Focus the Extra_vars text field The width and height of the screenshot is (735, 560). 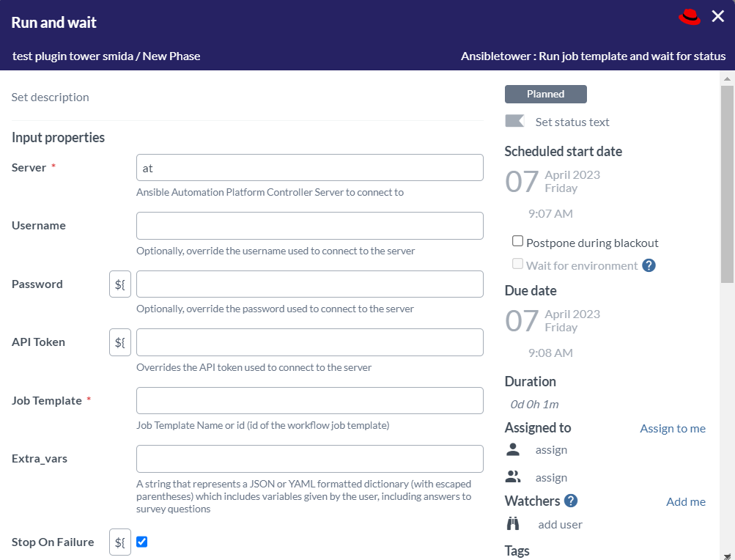click(x=309, y=459)
